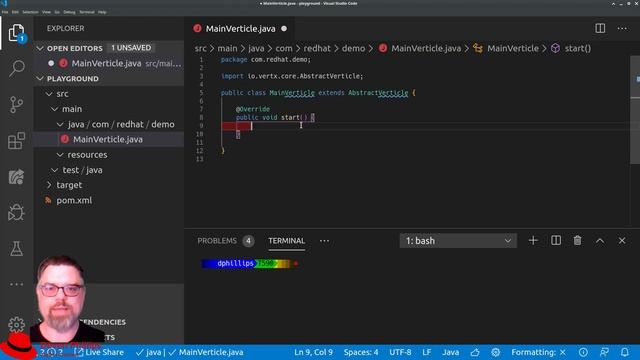The image size is (640, 360).
Task: Create a new terminal with plus icon
Action: coord(533,240)
